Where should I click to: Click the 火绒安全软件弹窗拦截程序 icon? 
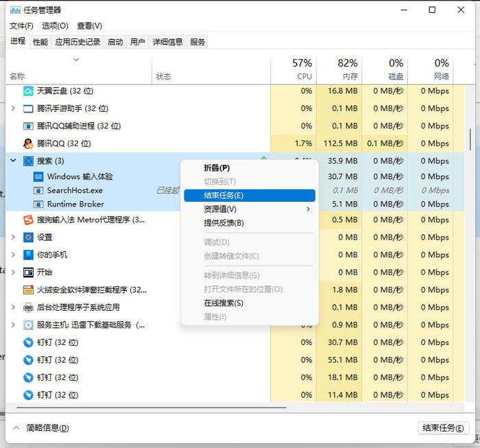click(28, 290)
